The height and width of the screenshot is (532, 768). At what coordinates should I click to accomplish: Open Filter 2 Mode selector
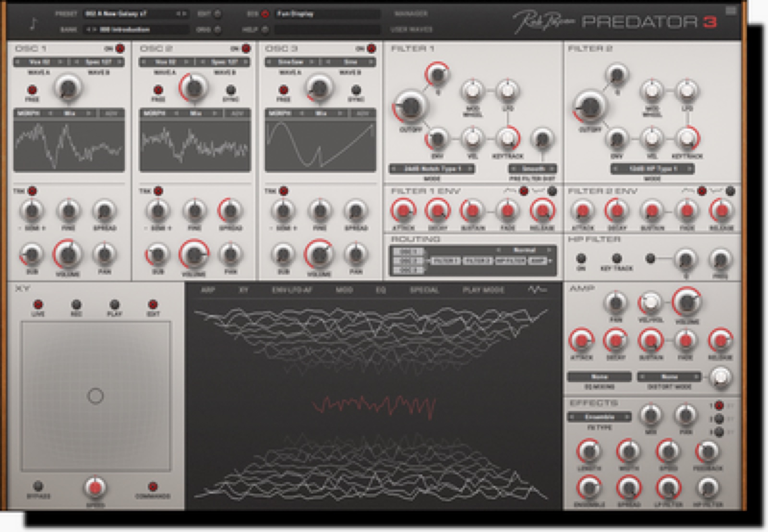(651, 169)
